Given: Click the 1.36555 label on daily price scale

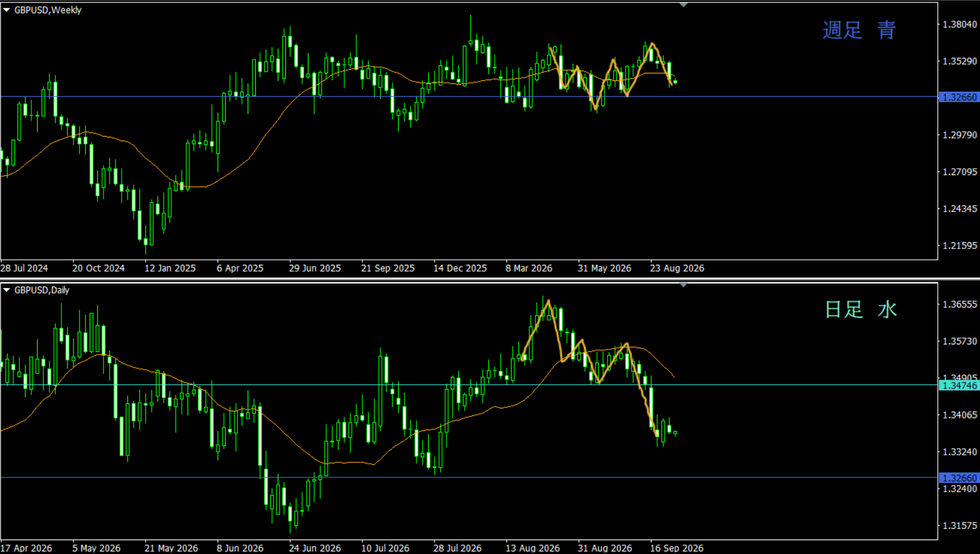Looking at the screenshot, I should pos(960,304).
